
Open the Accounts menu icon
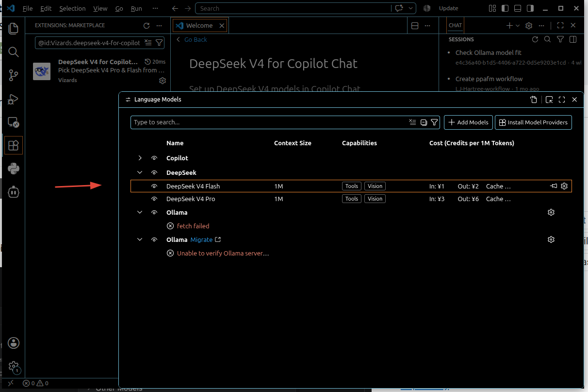click(14, 343)
